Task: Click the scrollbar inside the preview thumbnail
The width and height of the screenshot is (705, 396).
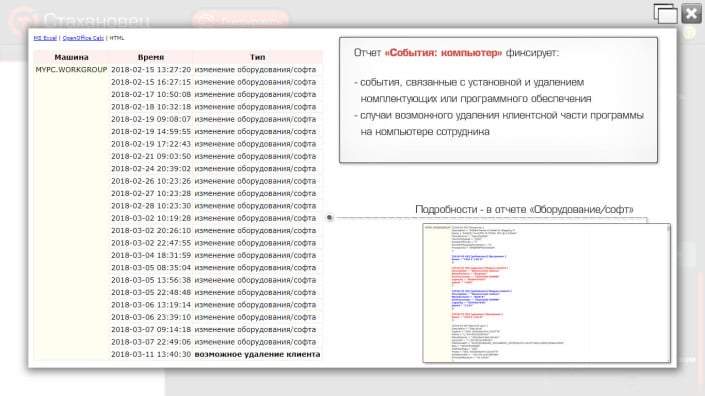Action: click(668, 293)
